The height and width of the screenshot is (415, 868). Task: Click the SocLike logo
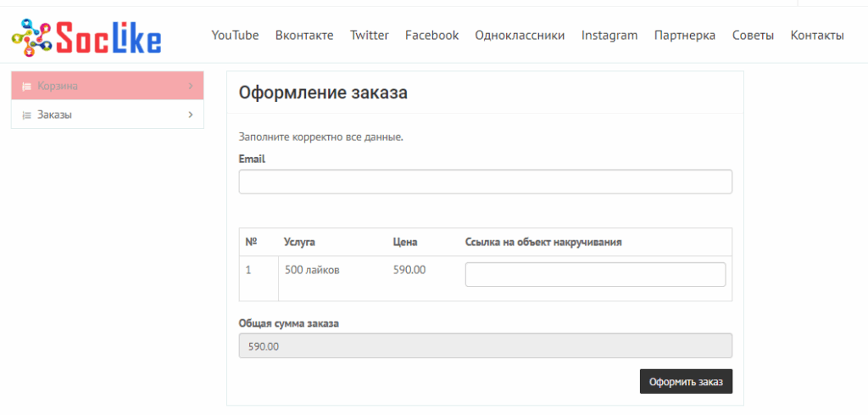[86, 36]
